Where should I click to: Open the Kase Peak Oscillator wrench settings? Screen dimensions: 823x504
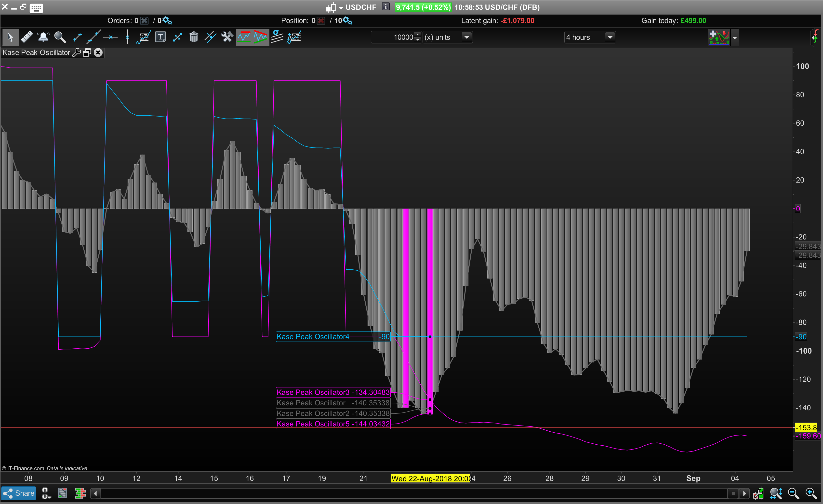[x=77, y=53]
